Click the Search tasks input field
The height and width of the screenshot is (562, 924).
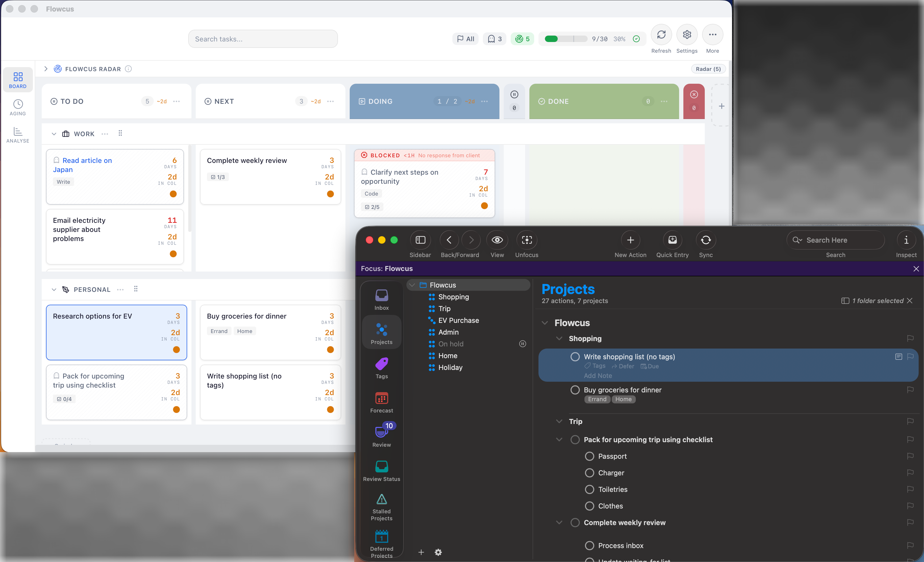tap(263, 39)
